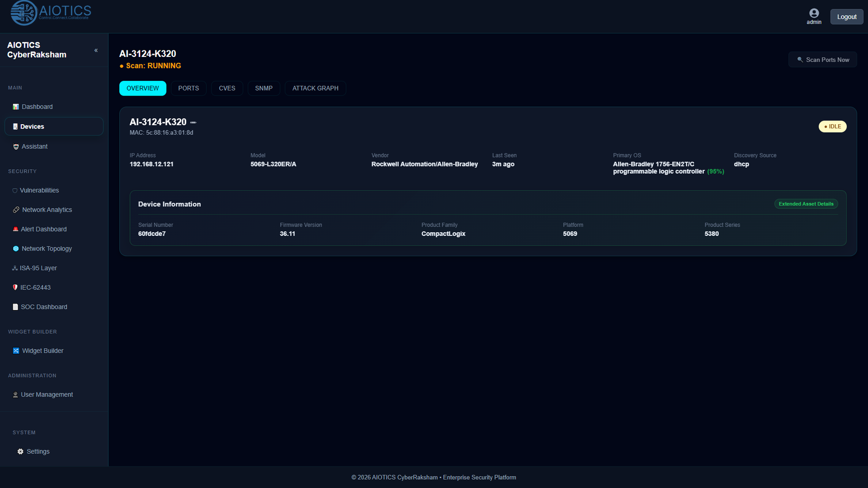Click the Devices sidebar icon
868x488 pixels.
pyautogui.click(x=15, y=126)
